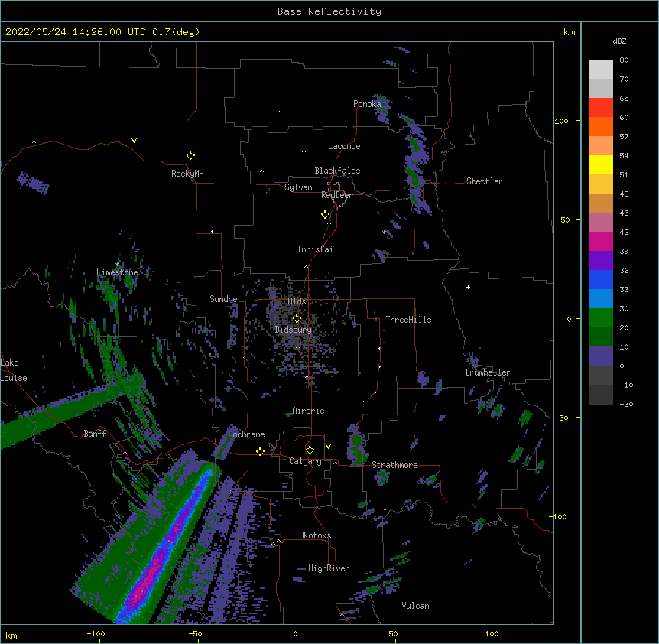Image resolution: width=659 pixels, height=644 pixels.
Task: Click the magenta 42 dBZ legend swatch
Action: coord(601,241)
